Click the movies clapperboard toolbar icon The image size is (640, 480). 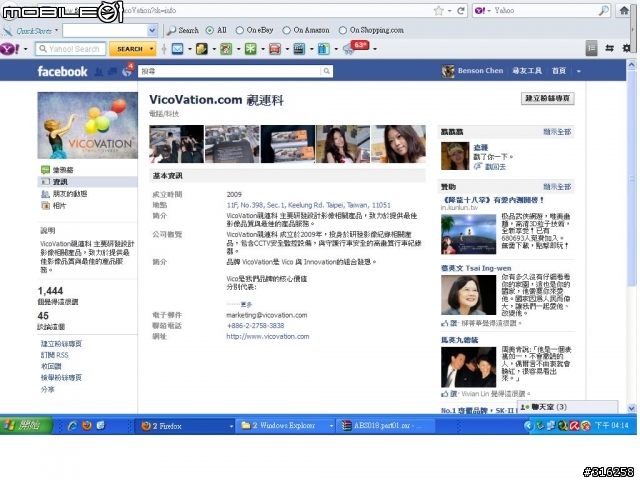[299, 49]
